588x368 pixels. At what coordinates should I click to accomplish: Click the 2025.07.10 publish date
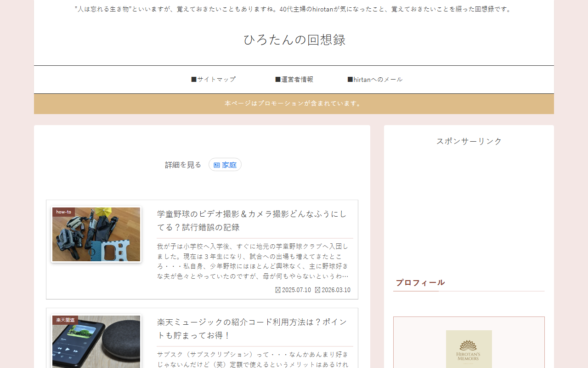coord(296,290)
